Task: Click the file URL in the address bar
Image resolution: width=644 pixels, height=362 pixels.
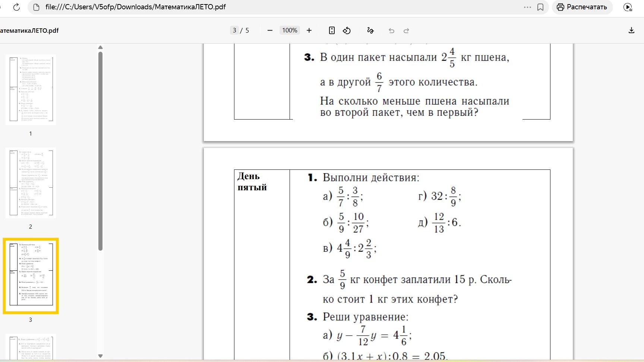Action: coord(136,7)
